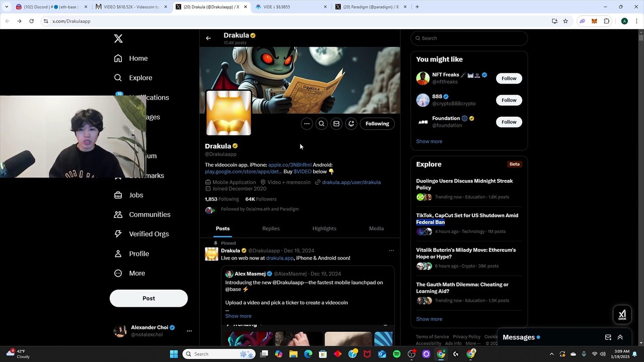Screen dimensions: 644x362
Task: Open the Grok assistant button
Action: (622, 315)
